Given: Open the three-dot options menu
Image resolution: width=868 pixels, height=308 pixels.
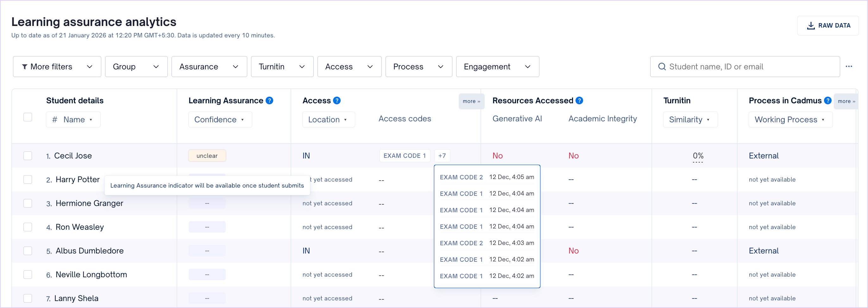Looking at the screenshot, I should pos(848,67).
